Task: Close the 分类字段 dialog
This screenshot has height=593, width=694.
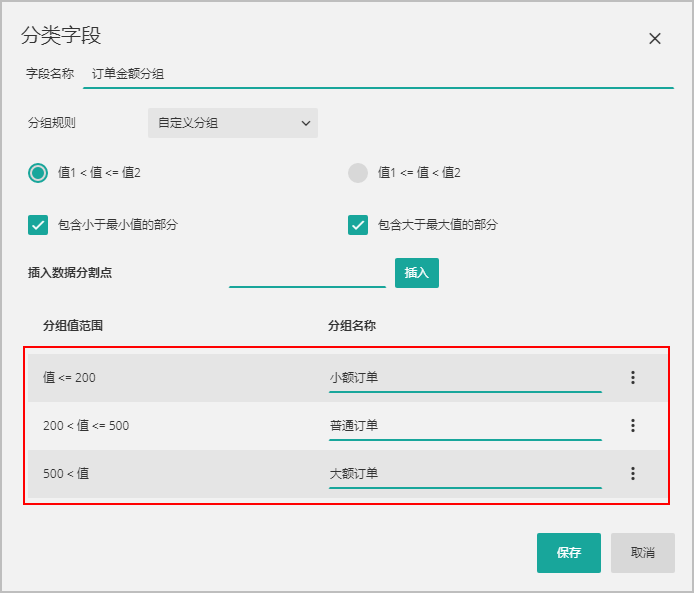Action: (655, 39)
